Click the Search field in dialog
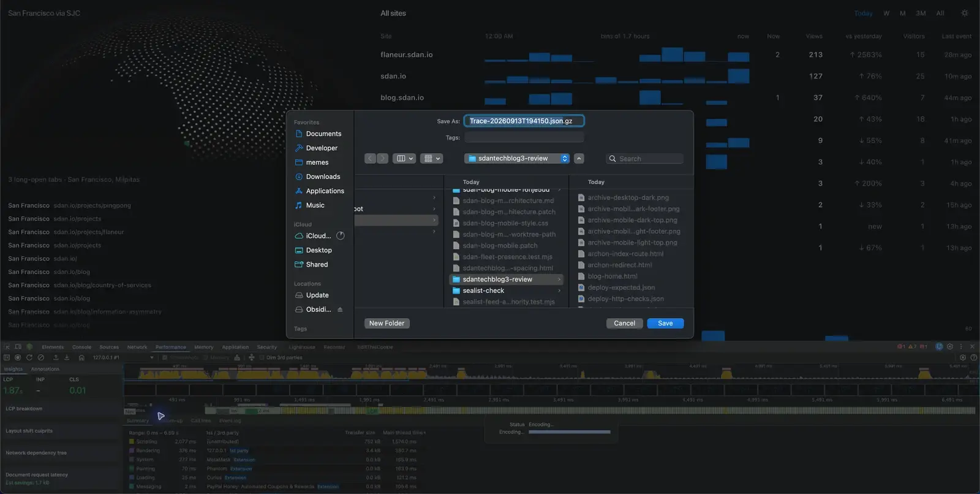This screenshot has width=980, height=494. (x=644, y=159)
